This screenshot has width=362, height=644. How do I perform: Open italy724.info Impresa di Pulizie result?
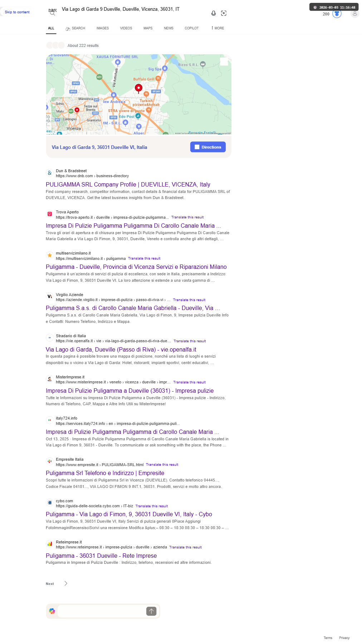(133, 432)
